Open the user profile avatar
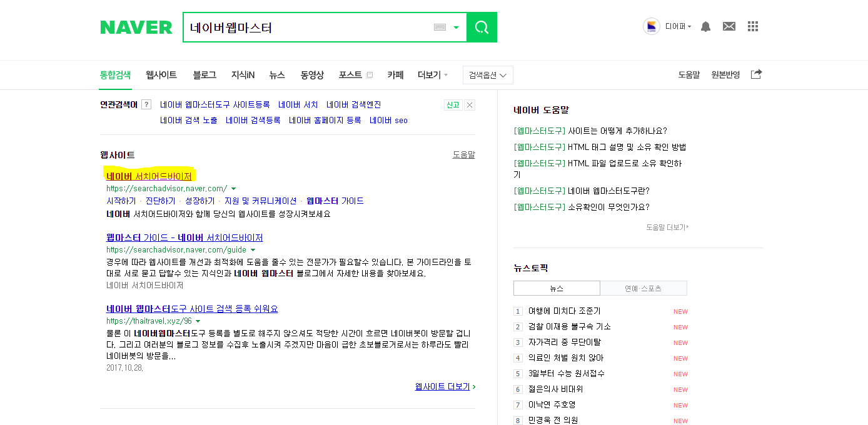This screenshot has width=868, height=425. point(652,26)
